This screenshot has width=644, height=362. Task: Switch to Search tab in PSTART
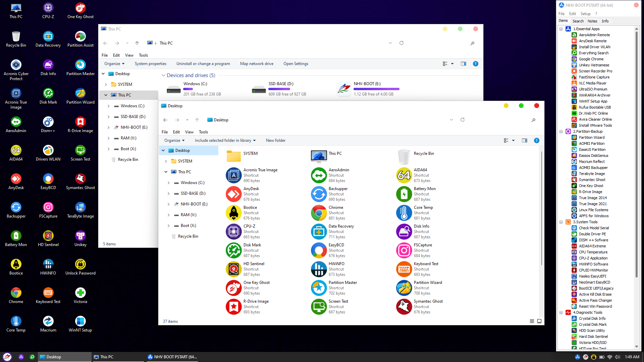pos(578,21)
